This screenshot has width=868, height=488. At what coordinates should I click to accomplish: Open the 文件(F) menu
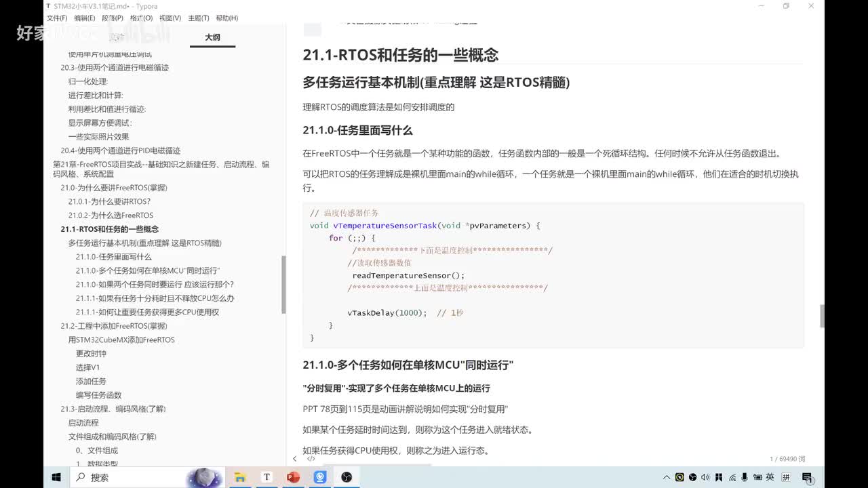tap(57, 18)
